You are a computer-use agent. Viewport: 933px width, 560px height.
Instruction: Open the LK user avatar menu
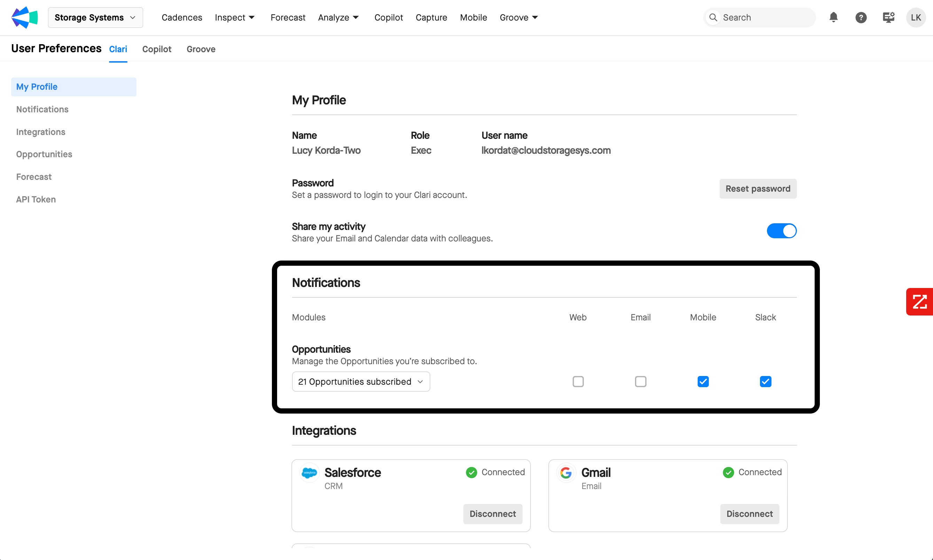(x=915, y=17)
